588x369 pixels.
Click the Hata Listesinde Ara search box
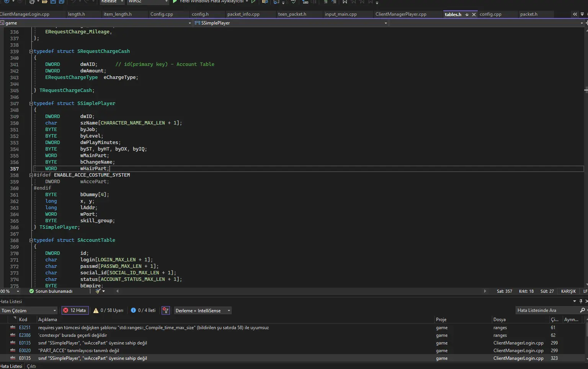547,310
